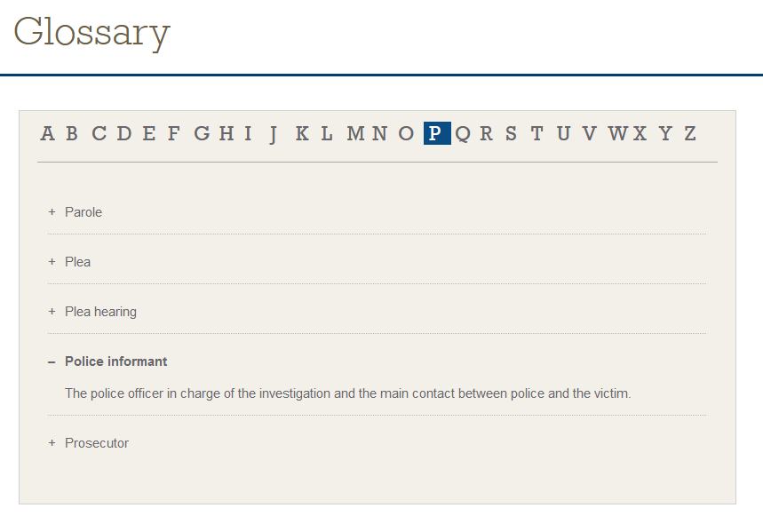Image resolution: width=763 pixels, height=532 pixels.
Task: Show glossary terms for letter S
Action: (x=511, y=133)
